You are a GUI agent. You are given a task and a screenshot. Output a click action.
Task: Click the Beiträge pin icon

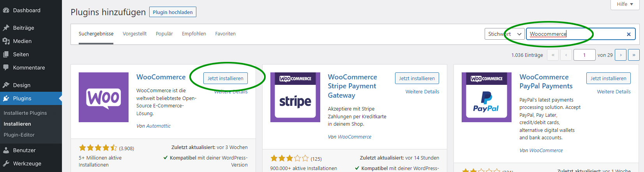click(x=6, y=28)
